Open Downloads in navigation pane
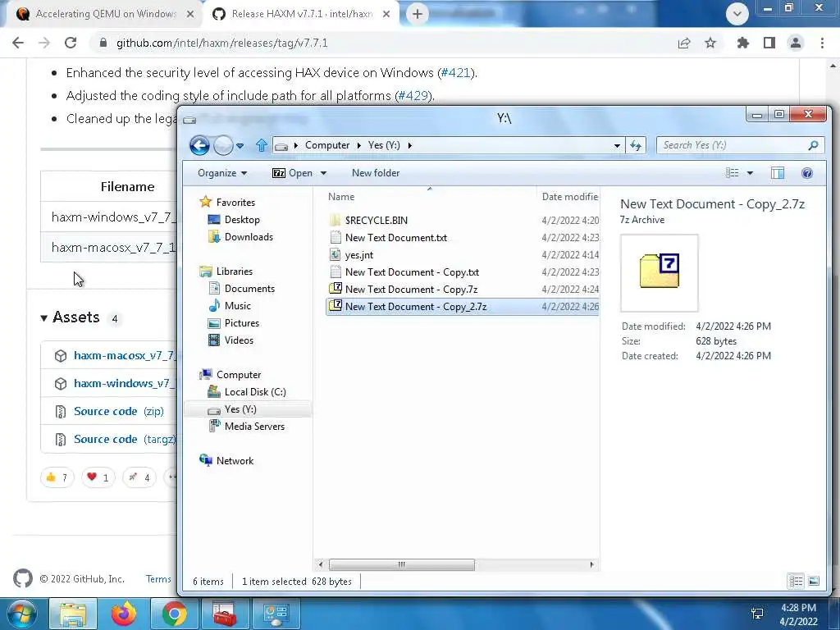This screenshot has width=840, height=630. point(249,237)
